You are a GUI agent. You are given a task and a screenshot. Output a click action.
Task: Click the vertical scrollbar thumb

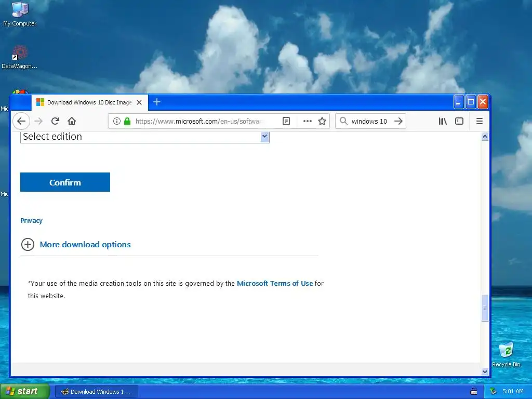[x=485, y=308]
